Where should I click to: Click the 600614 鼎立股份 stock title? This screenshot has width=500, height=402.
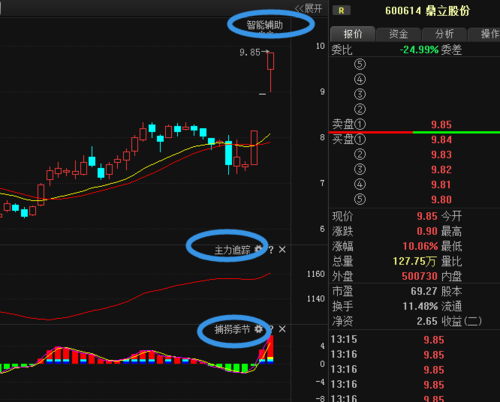tap(428, 11)
